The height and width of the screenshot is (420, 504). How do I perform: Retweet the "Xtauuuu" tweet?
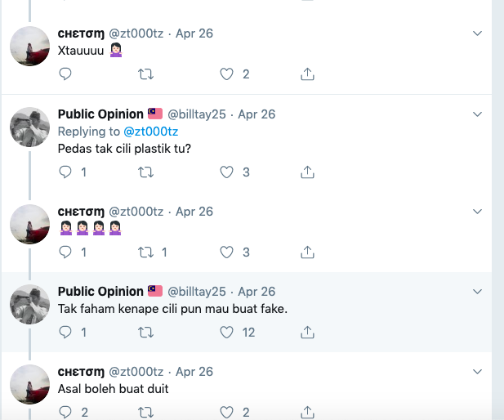tap(145, 74)
